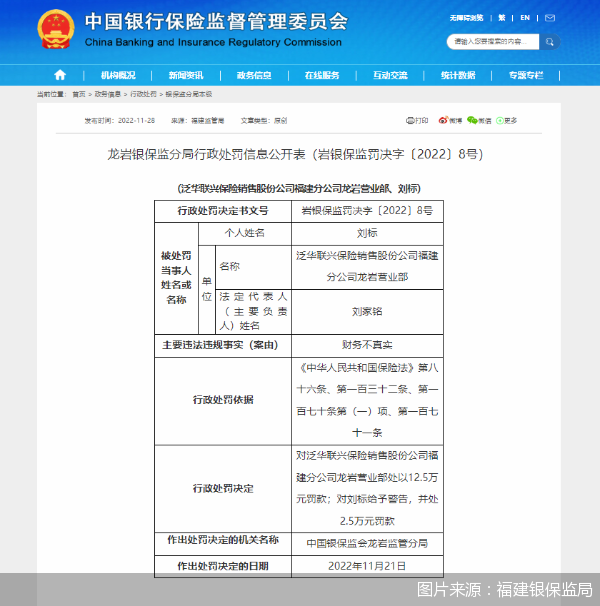
Task: Click the article type text 原创
Action: point(280,121)
